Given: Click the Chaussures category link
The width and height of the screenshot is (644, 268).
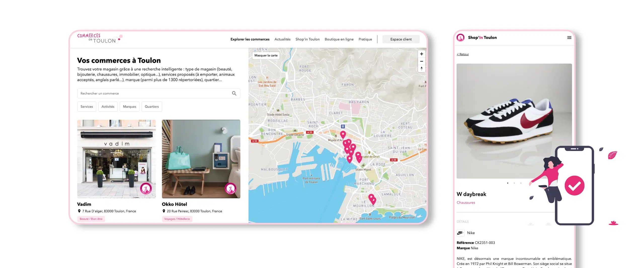Looking at the screenshot, I should [x=466, y=203].
